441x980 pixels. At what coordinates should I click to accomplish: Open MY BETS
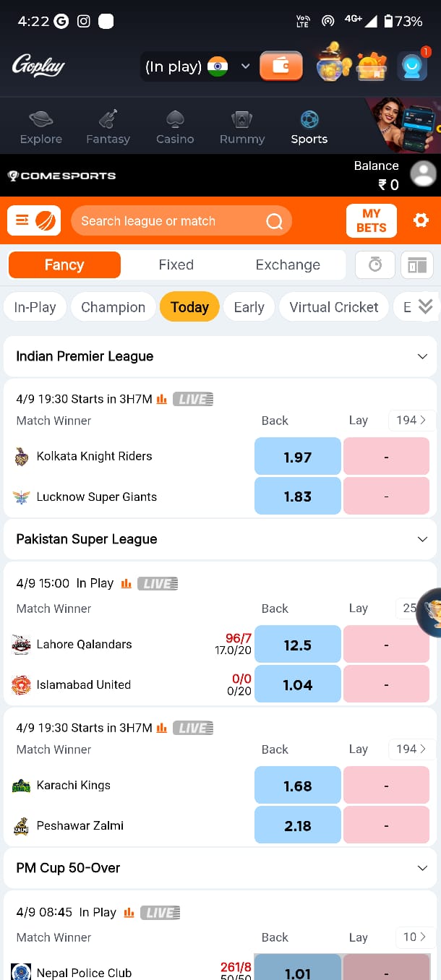point(371,220)
